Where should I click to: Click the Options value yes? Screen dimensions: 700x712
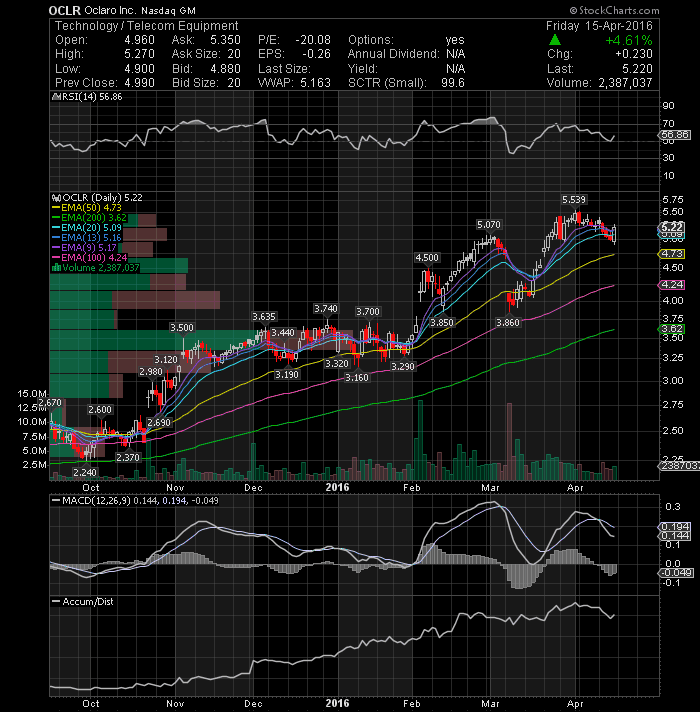[x=455, y=40]
